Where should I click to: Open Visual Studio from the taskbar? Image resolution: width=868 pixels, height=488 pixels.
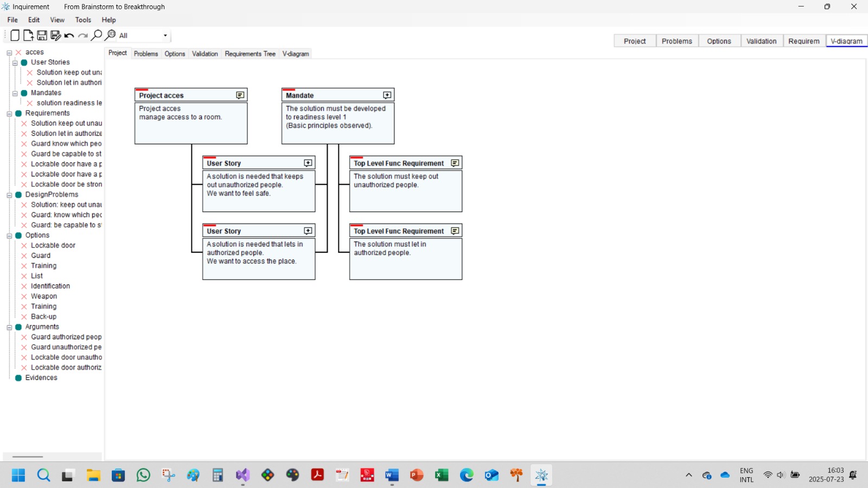click(242, 476)
